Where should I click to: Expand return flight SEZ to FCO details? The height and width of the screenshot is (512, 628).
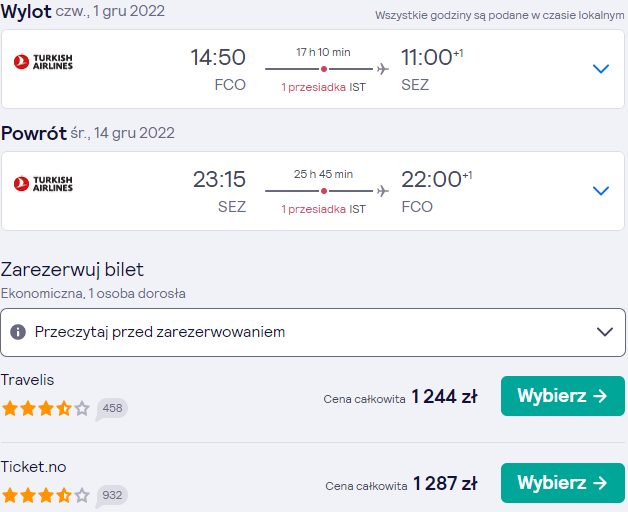pyautogui.click(x=601, y=191)
